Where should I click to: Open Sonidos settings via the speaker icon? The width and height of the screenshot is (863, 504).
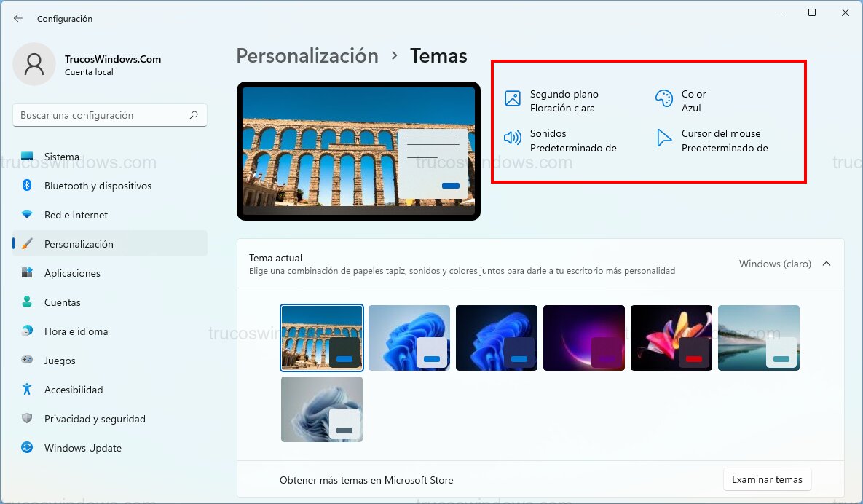tap(514, 138)
